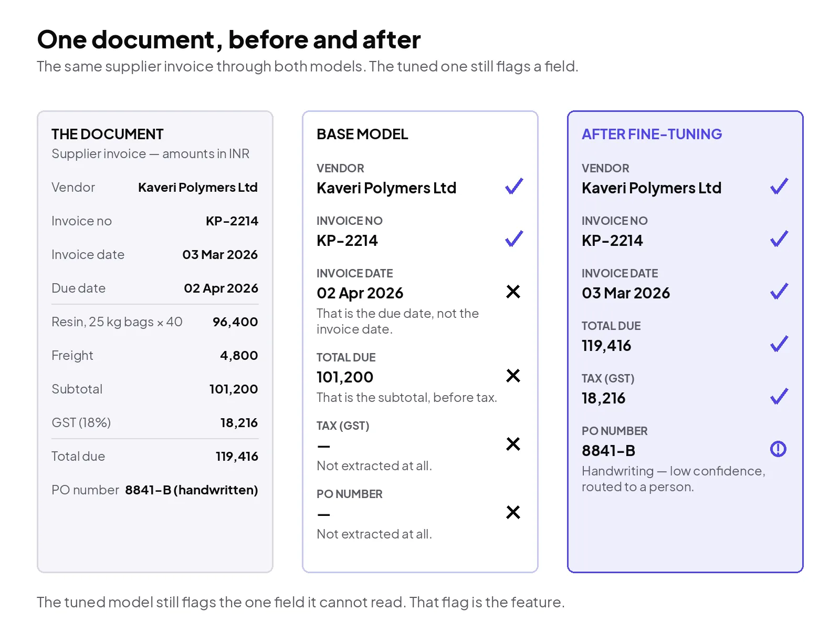Click the checkmark beside fine-tuned invoice date 03 Mar 2026
This screenshot has width=840, height=621.
[x=779, y=291]
